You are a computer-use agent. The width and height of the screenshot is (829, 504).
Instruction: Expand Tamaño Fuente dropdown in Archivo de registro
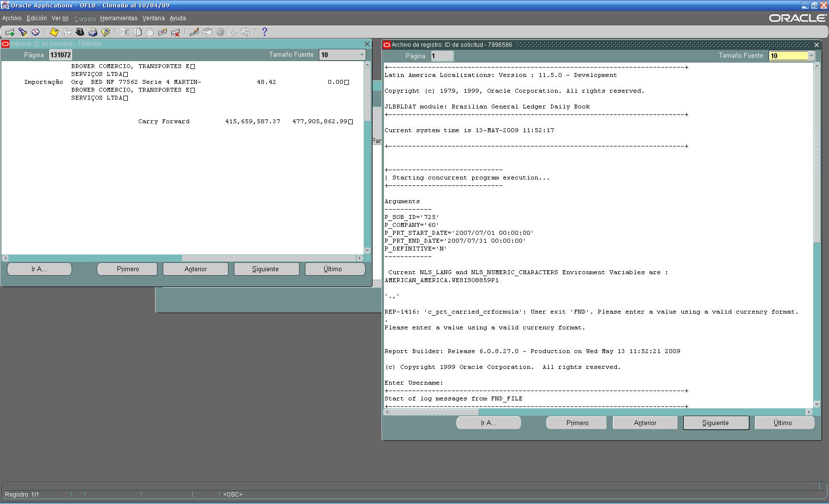point(811,56)
